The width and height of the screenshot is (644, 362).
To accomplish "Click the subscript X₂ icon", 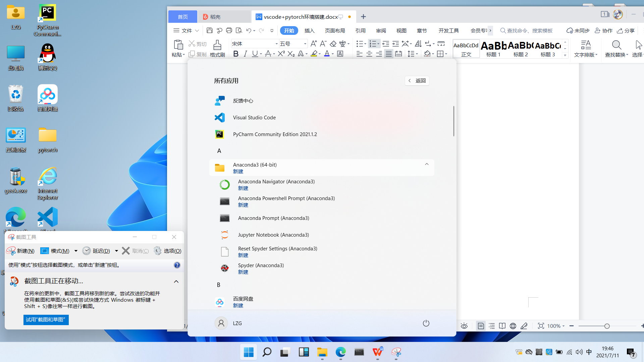I will pyautogui.click(x=291, y=54).
